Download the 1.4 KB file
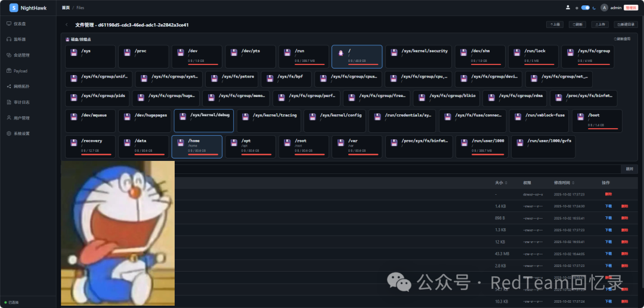This screenshot has width=644, height=308. tap(608, 206)
